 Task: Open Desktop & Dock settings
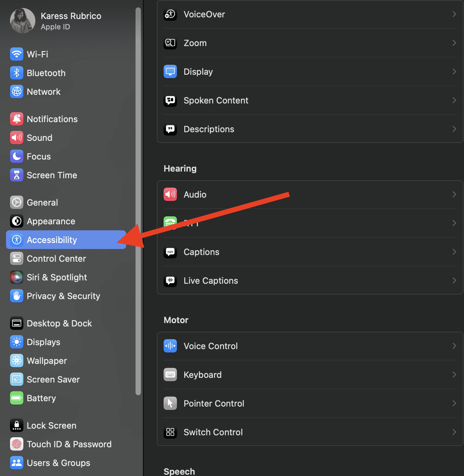pyautogui.click(x=59, y=323)
